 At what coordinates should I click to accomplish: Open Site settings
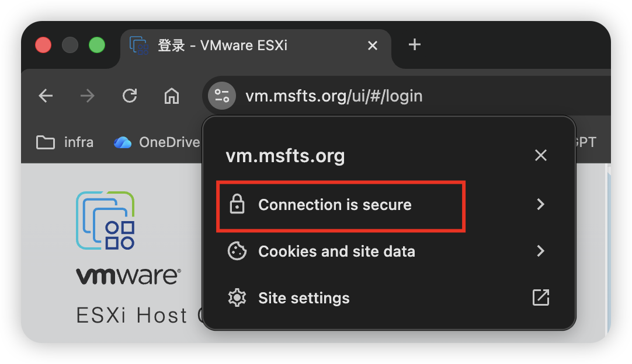coord(304,298)
